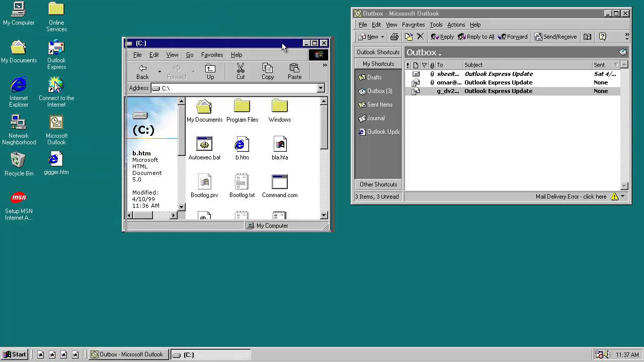Click Move to Folder icon in Outlook
Image resolution: width=644 pixels, height=362 pixels.
point(409,37)
